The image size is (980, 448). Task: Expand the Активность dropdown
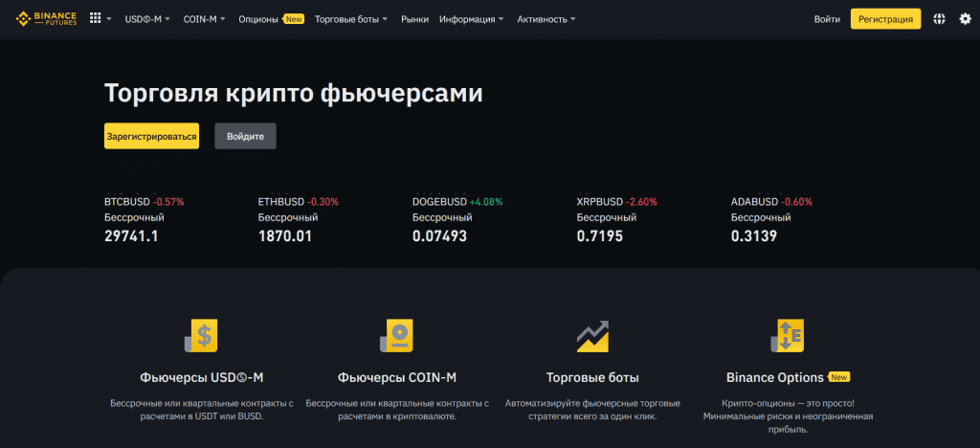coord(546,19)
